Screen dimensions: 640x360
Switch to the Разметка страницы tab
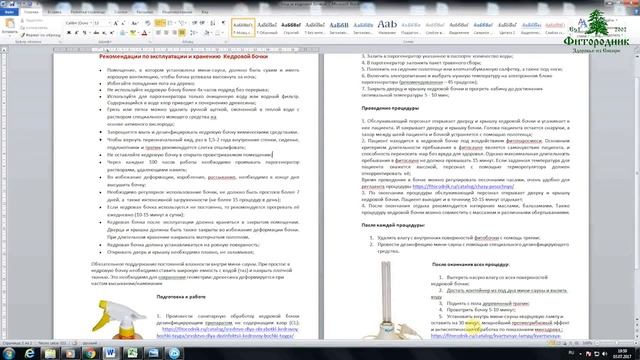tap(88, 12)
